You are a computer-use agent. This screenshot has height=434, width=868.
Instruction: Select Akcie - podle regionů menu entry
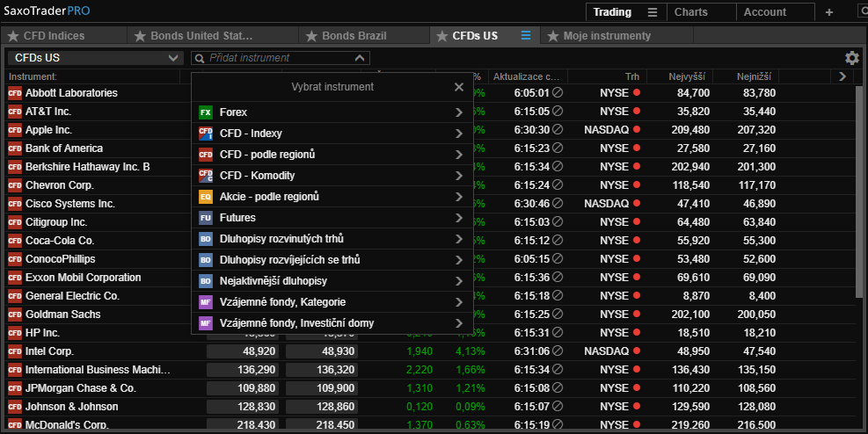(332, 196)
